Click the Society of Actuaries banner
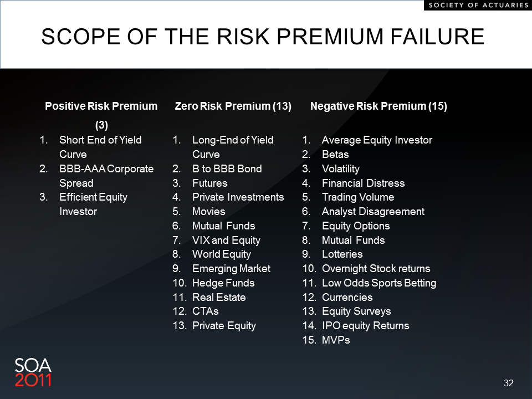 tap(478, 5)
